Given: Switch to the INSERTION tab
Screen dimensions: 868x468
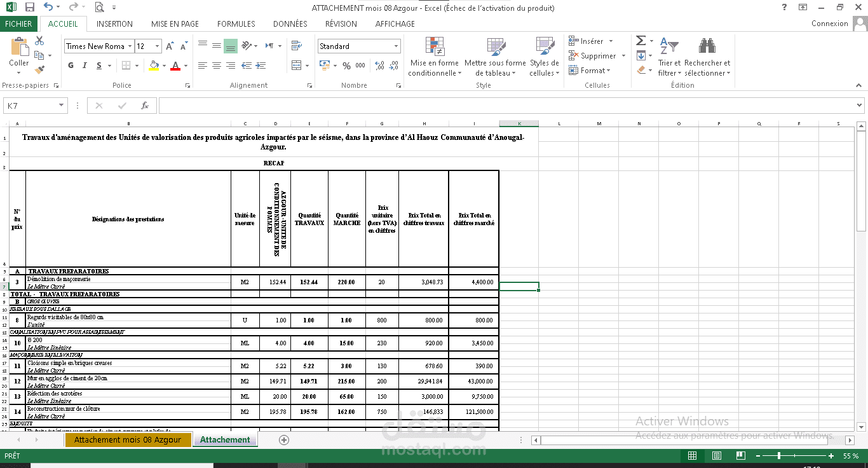Looking at the screenshot, I should [114, 24].
